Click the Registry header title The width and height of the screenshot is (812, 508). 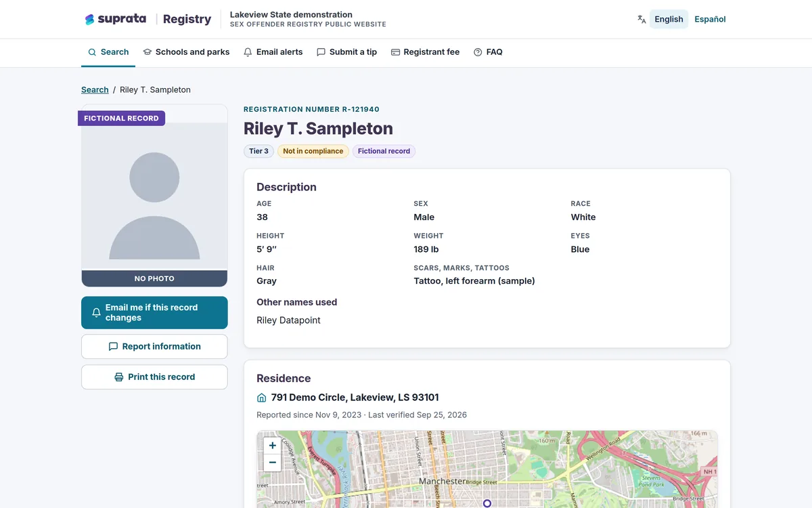[x=187, y=19]
